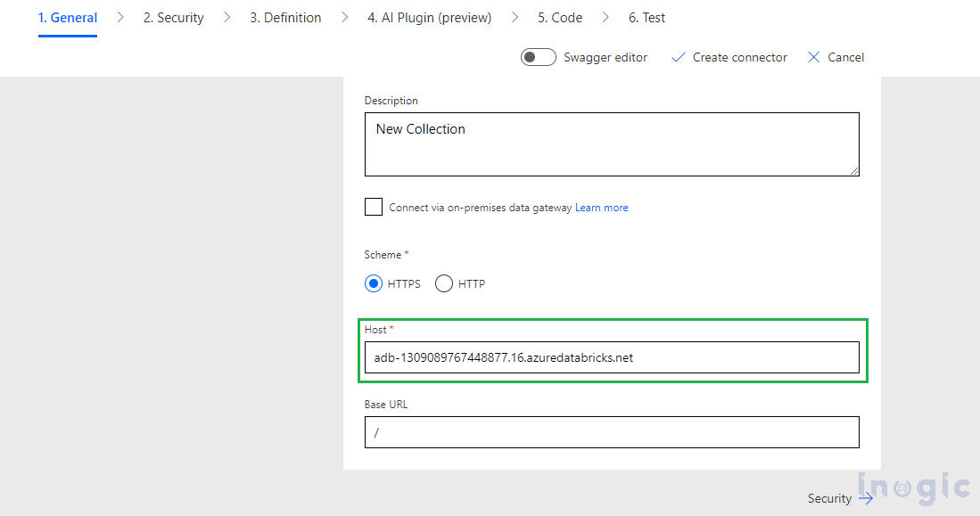Toggle the Swagger editor switch
The height and width of the screenshot is (516, 980).
click(x=538, y=57)
